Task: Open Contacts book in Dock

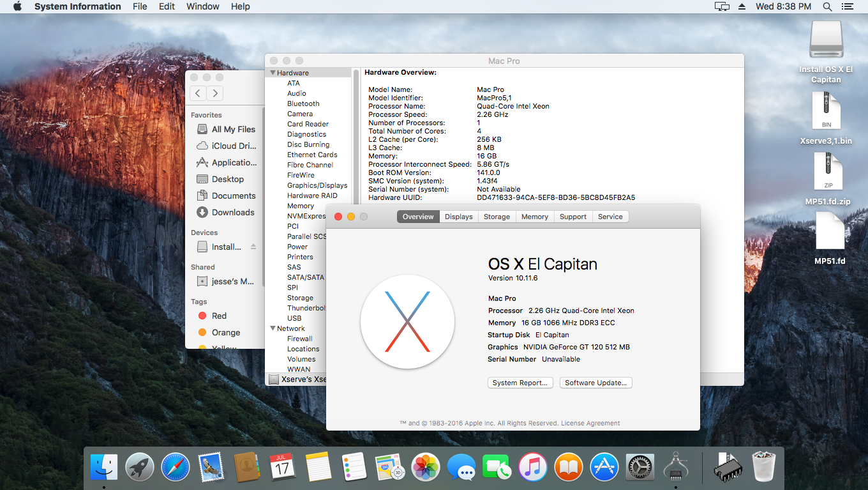Action: pyautogui.click(x=246, y=467)
